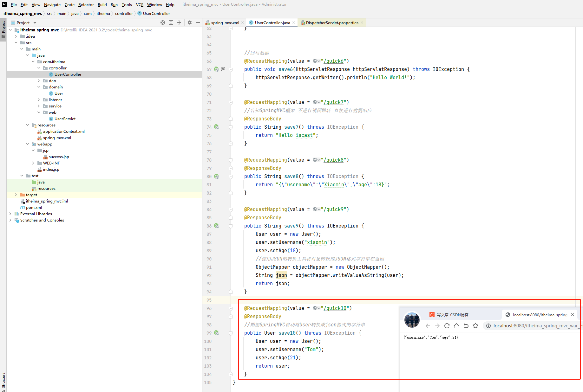This screenshot has height=392, width=583.
Task: Click browser back arrow
Action: (428, 326)
